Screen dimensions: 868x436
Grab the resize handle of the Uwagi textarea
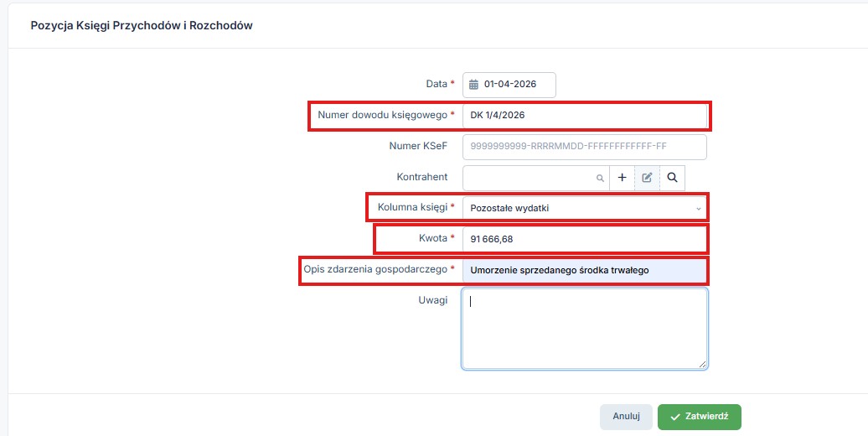(x=702, y=364)
